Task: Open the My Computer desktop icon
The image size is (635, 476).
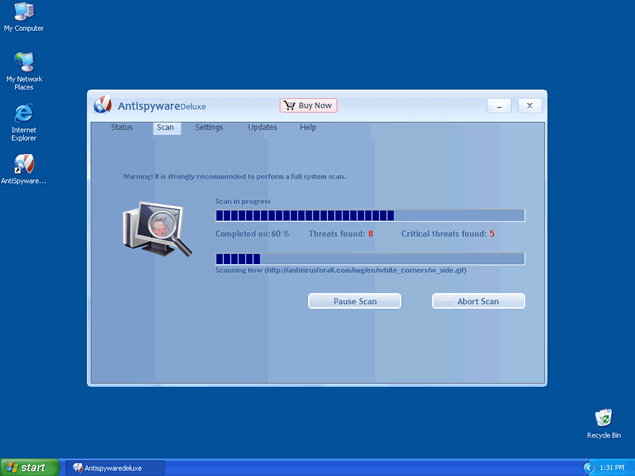Action: [23, 12]
